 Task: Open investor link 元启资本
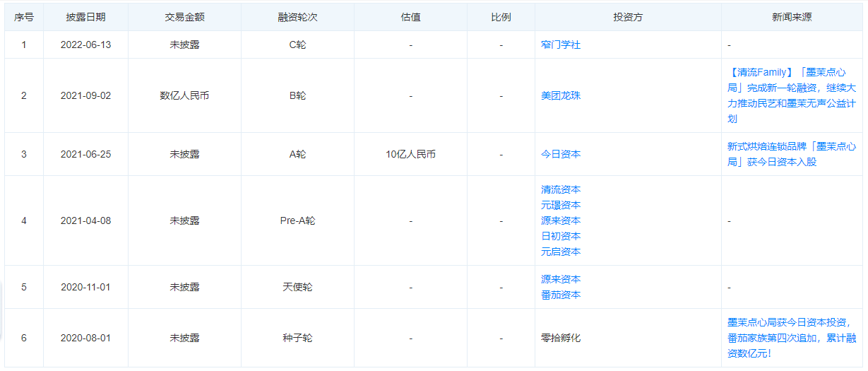click(x=561, y=252)
